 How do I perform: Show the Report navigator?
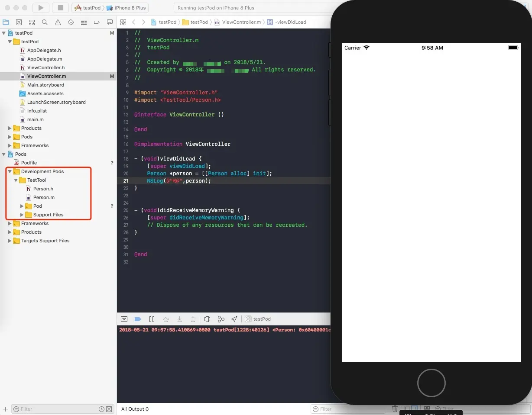[x=110, y=22]
